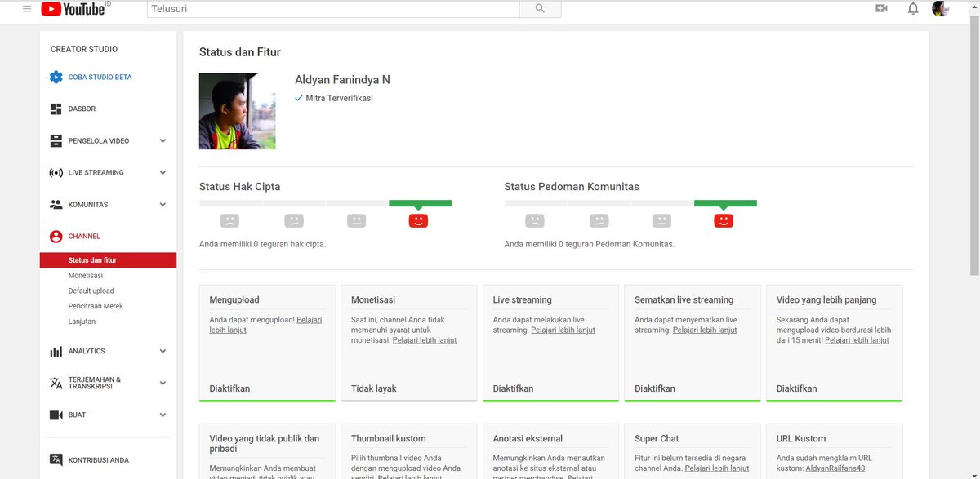Click the Analytics bar chart icon
This screenshot has width=980, height=479.
click(56, 351)
